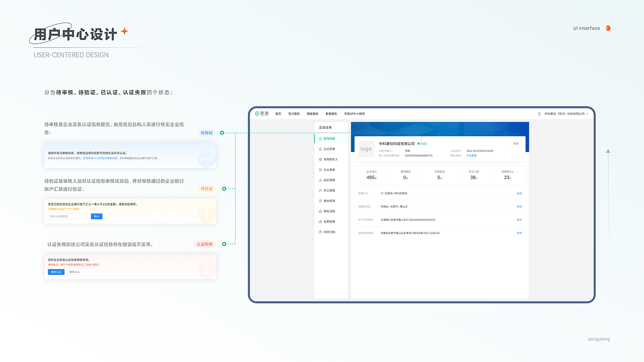The image size is (644, 362).
Task: Click the 组织管理 sidebar icon
Action: (x=320, y=180)
